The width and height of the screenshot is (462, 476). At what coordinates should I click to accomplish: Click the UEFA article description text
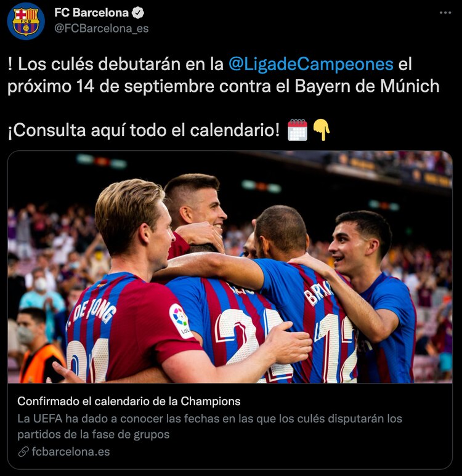point(209,426)
